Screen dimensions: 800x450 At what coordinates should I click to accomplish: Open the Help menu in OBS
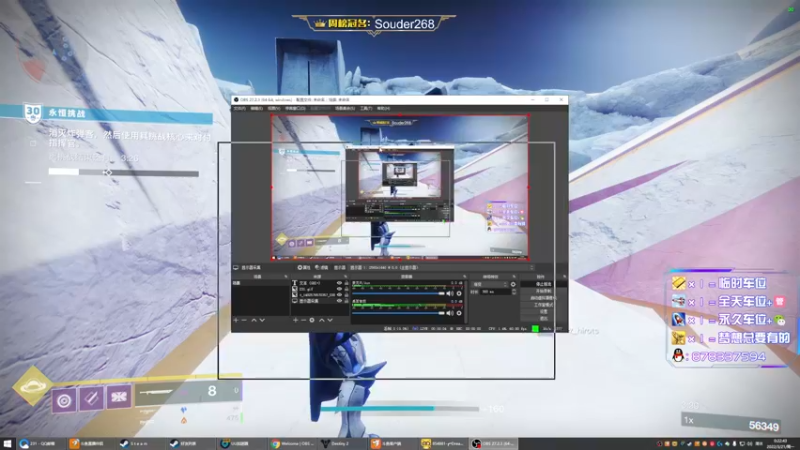coord(383,108)
